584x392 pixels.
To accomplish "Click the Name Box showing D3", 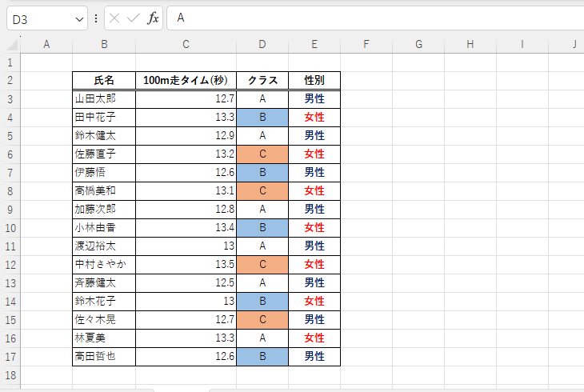I will point(47,18).
